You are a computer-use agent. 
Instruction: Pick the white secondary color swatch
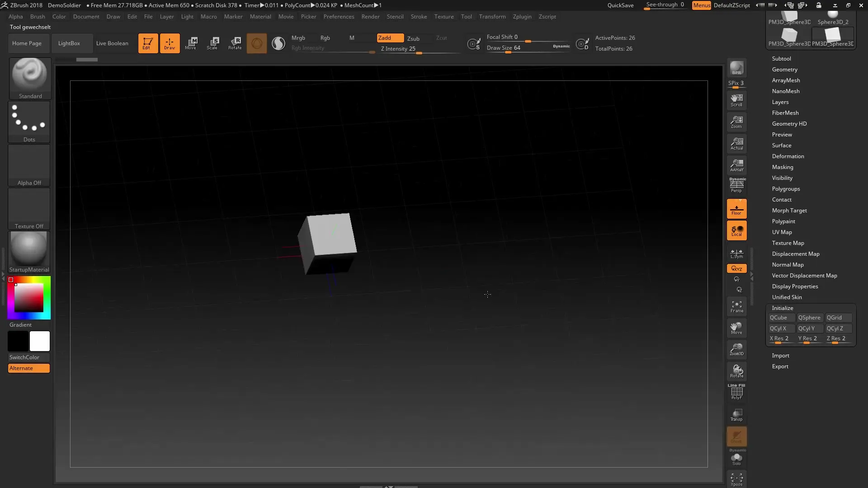(40, 341)
